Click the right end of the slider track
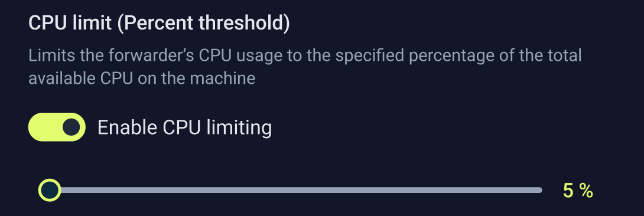Screen dimensions: 644x216 539,190
